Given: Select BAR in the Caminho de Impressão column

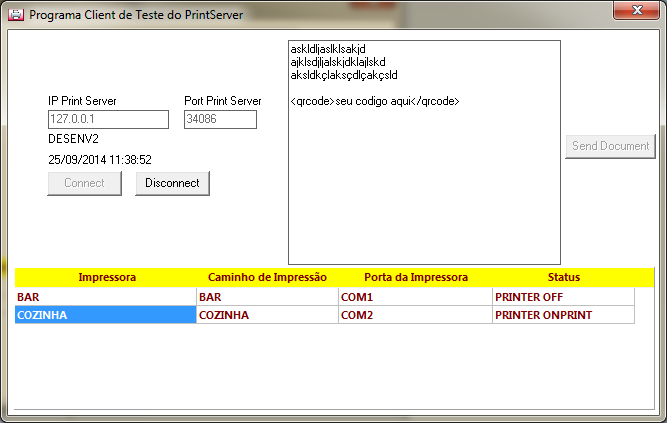Looking at the screenshot, I should pyautogui.click(x=267, y=297).
